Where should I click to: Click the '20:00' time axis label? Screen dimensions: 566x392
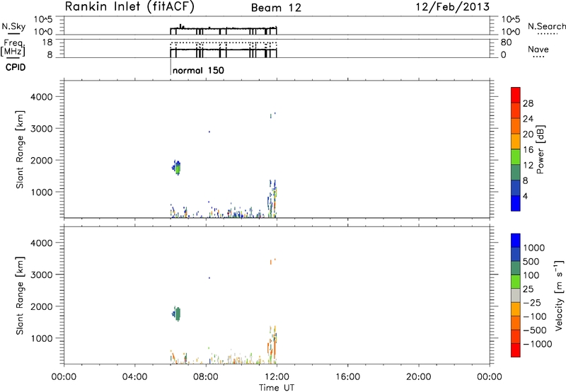pyautogui.click(x=418, y=377)
